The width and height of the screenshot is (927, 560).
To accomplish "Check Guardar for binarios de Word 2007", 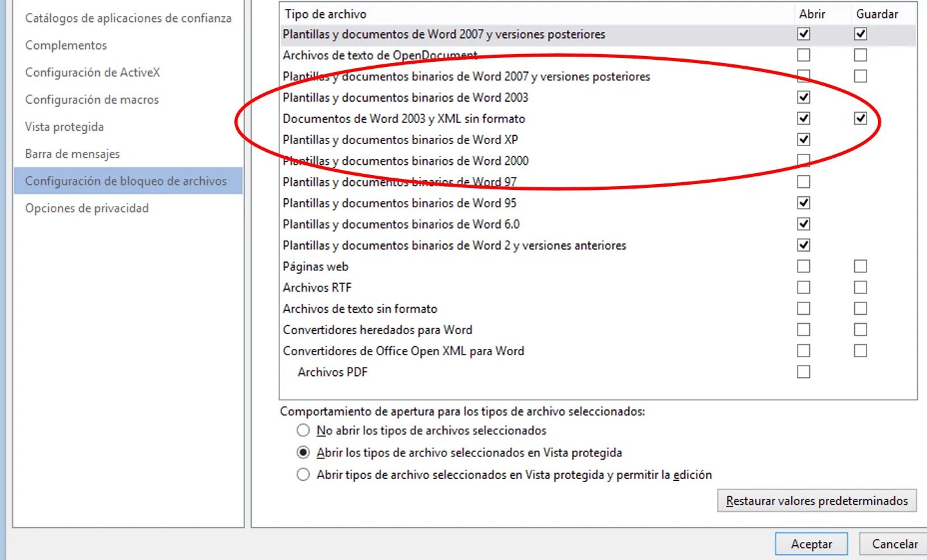I will click(861, 77).
